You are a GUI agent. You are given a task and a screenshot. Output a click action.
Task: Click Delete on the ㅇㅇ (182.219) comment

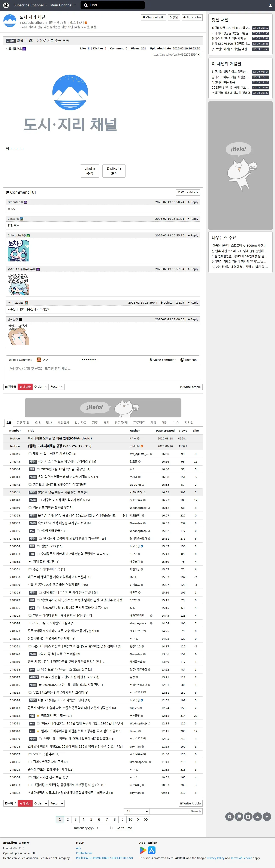pyautogui.click(x=166, y=303)
